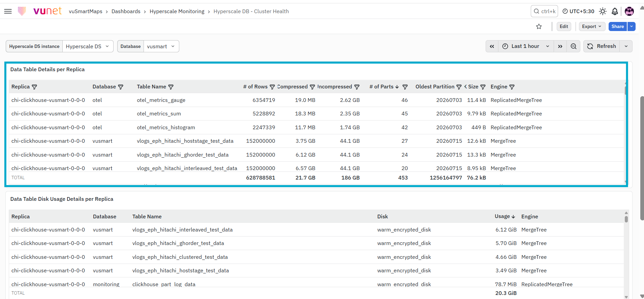Open the Database vusmart dropdown

click(x=161, y=46)
